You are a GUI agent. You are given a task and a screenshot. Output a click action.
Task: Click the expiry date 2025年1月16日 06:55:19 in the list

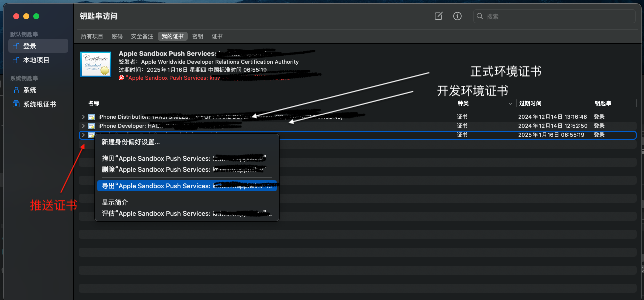click(551, 135)
